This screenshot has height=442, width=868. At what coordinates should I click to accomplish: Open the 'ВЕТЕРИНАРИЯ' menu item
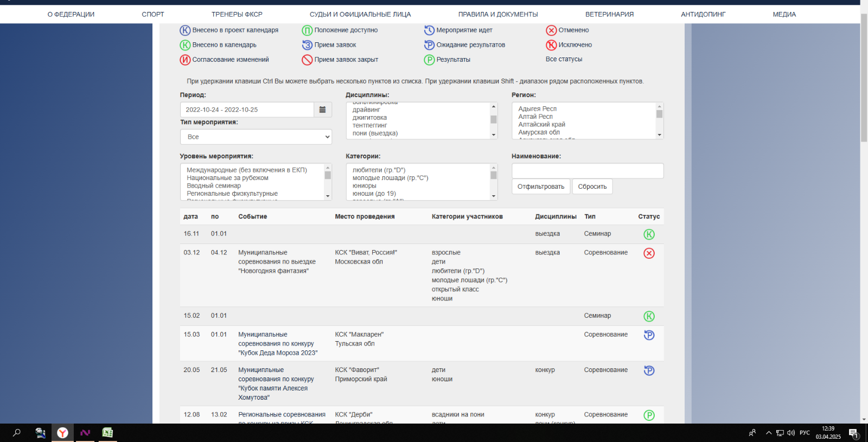(609, 15)
